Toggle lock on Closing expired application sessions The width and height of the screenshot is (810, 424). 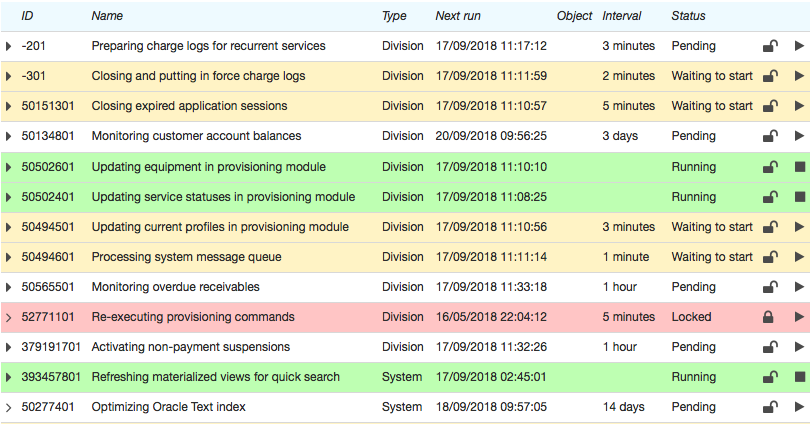pos(770,106)
